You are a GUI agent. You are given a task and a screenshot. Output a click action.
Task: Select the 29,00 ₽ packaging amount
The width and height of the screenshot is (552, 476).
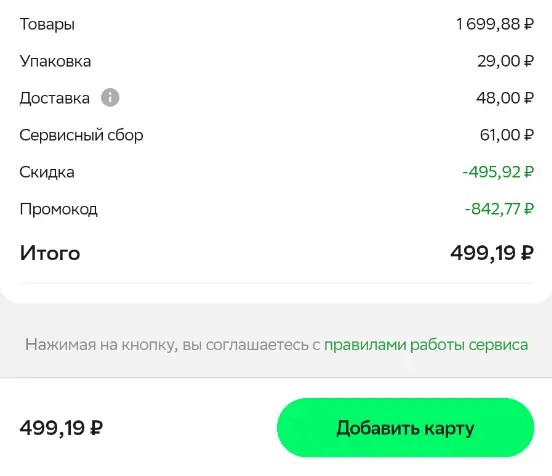506,61
